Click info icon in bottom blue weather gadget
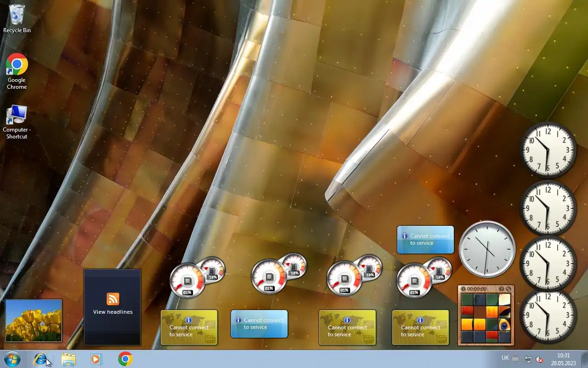Viewport: 588px width, 368px height. click(238, 320)
